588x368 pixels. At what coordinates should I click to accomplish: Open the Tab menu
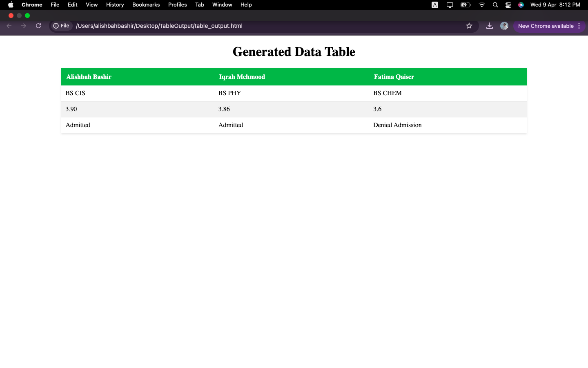200,5
